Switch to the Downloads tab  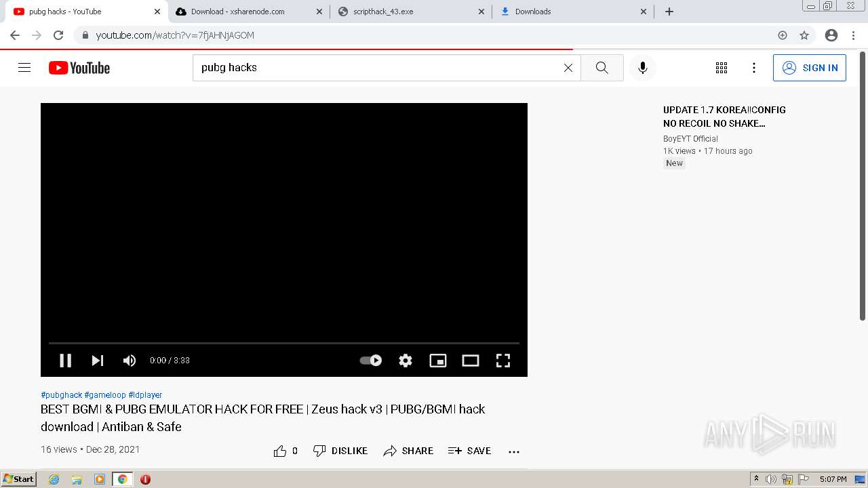[x=574, y=12]
